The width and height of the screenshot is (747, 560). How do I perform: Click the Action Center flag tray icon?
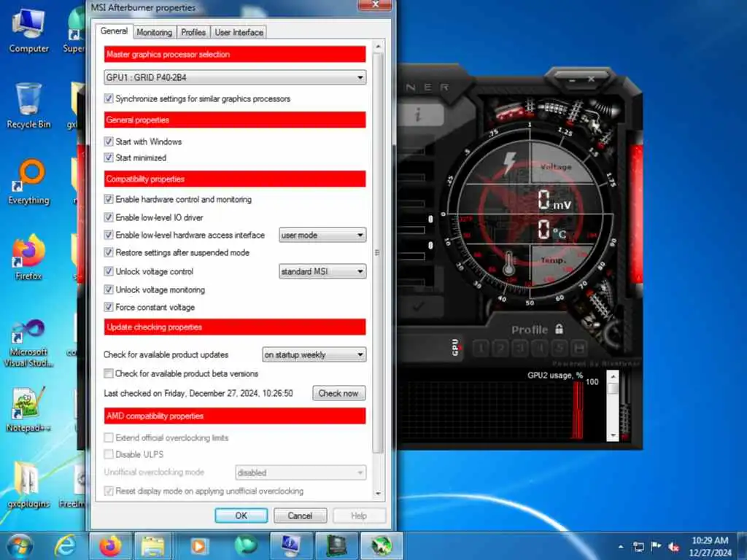click(x=656, y=545)
